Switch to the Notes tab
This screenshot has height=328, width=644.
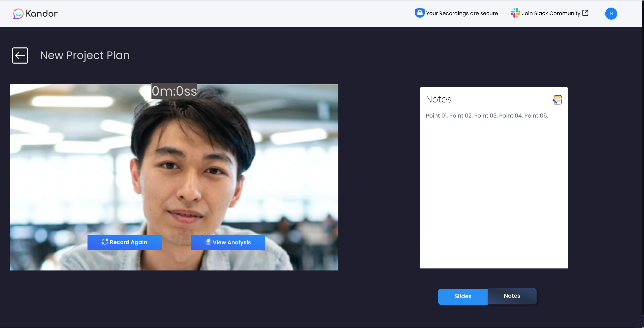tap(512, 296)
